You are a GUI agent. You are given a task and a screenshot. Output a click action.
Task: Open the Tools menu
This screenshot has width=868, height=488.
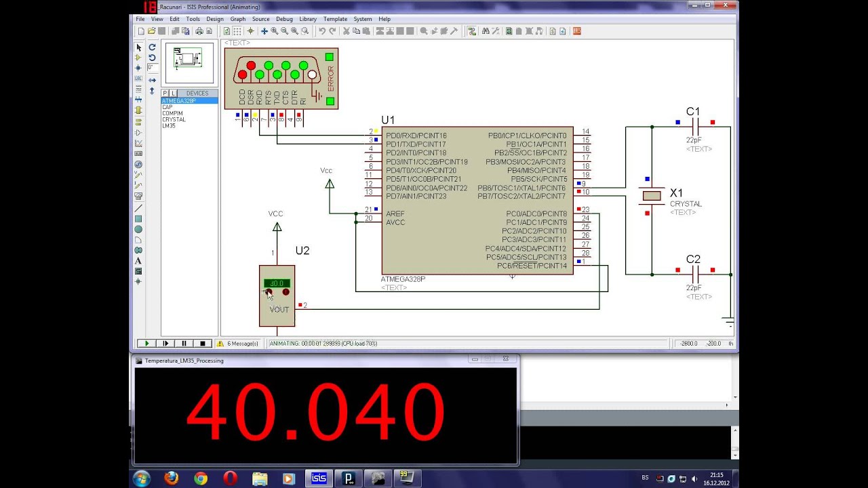pos(193,19)
